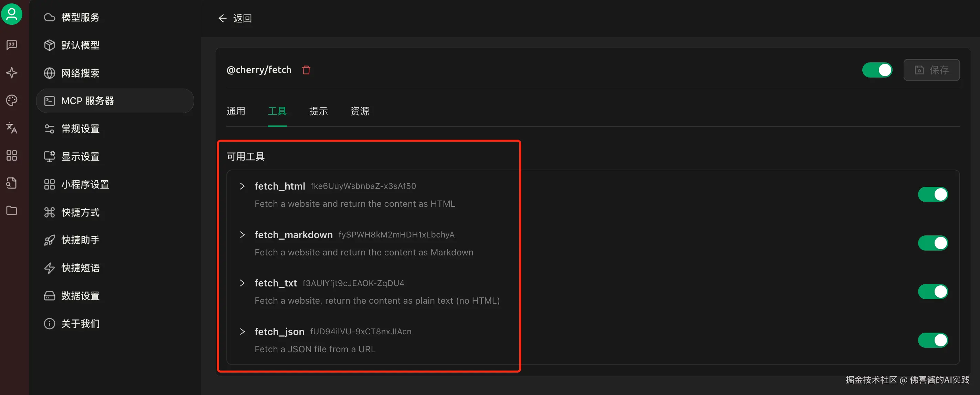This screenshot has height=395, width=980.
Task: Open the painting palette sidebar icon
Action: click(x=11, y=100)
